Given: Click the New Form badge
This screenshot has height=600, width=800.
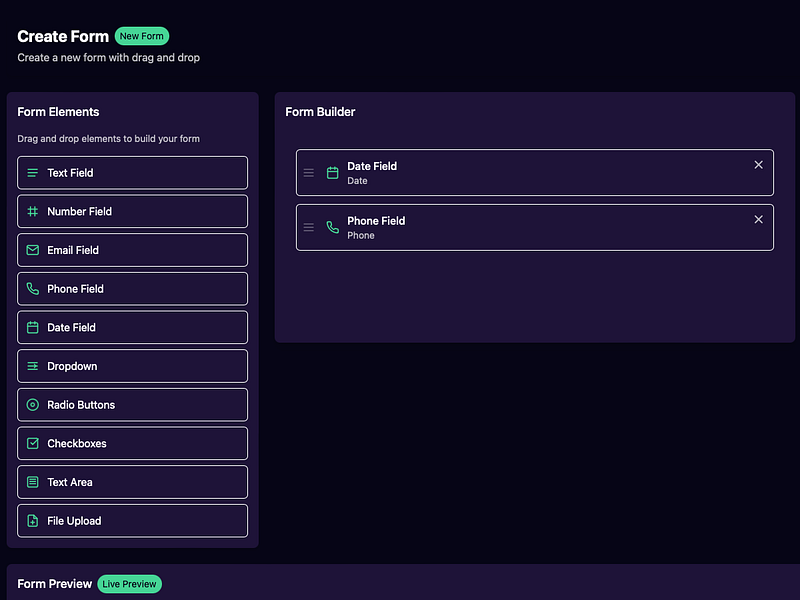Looking at the screenshot, I should click(x=142, y=36).
